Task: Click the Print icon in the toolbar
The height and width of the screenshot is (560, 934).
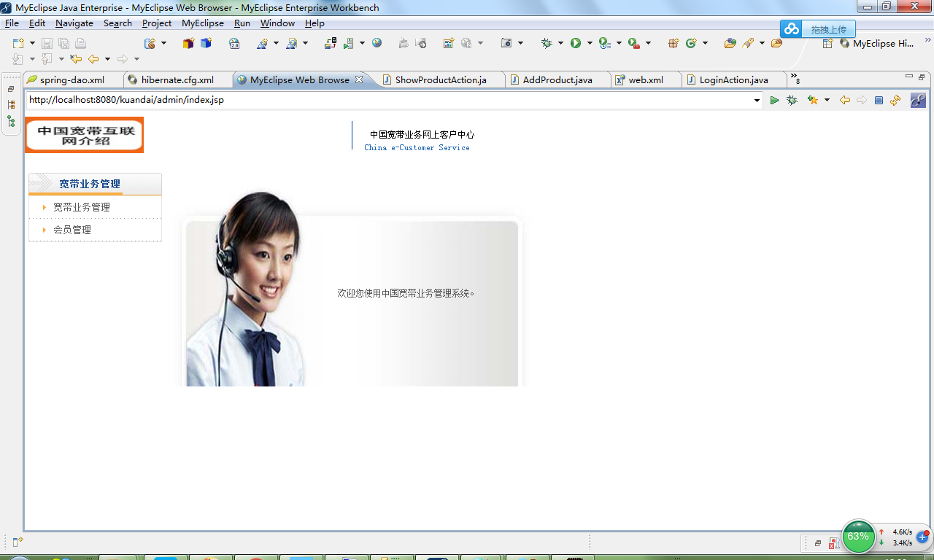Action: (80, 44)
